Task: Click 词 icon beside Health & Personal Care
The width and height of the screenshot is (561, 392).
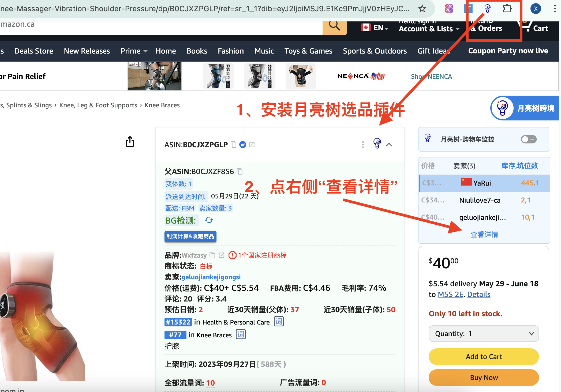Action: (x=279, y=321)
